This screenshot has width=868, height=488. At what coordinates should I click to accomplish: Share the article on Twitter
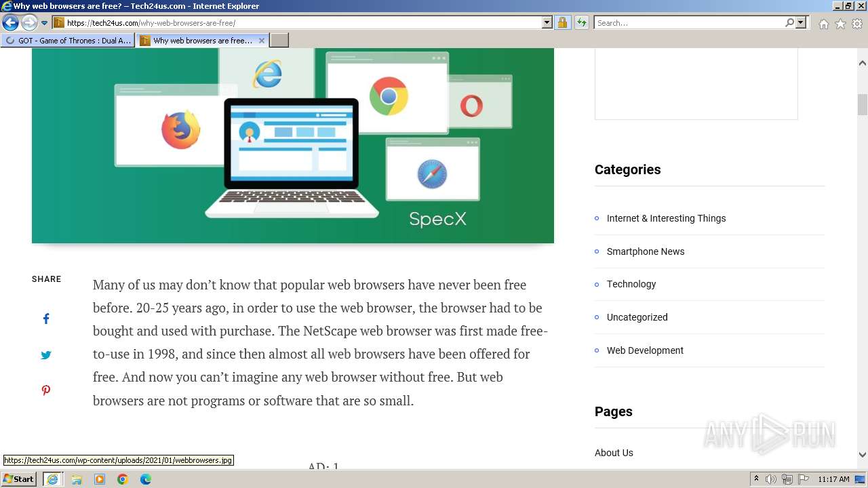(x=46, y=354)
